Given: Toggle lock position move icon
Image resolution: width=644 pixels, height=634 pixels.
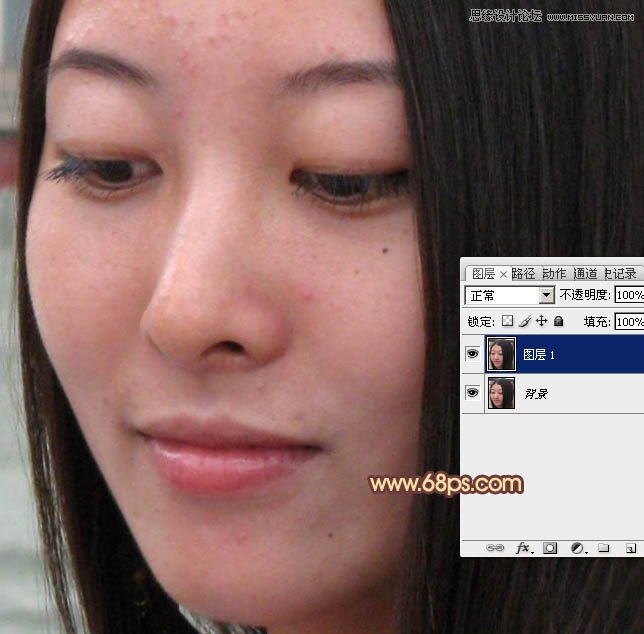Looking at the screenshot, I should pyautogui.click(x=542, y=321).
